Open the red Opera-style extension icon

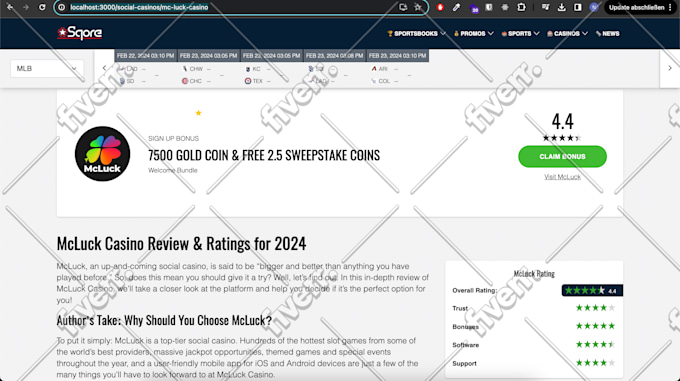click(x=440, y=7)
